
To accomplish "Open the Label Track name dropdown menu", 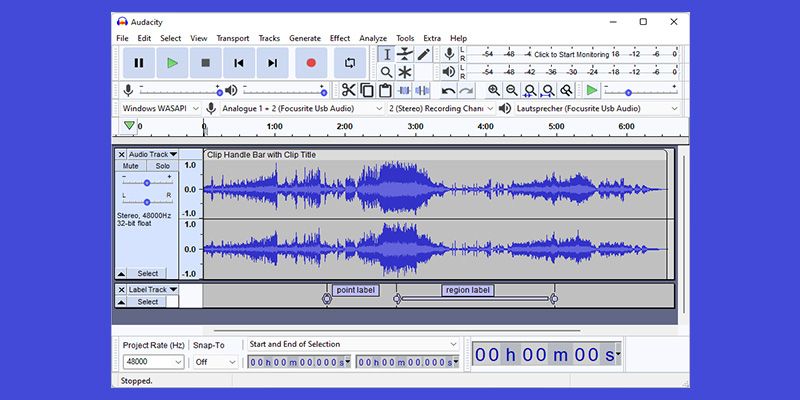I will [x=152, y=289].
